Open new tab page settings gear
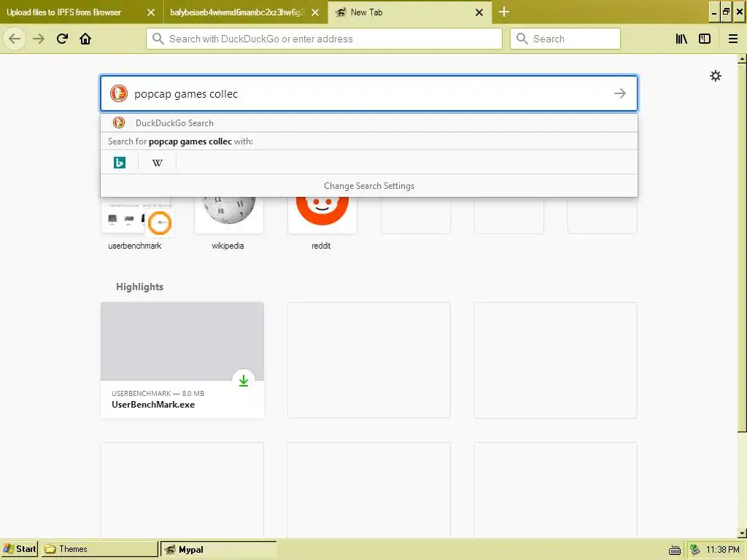The image size is (747, 560). point(715,76)
